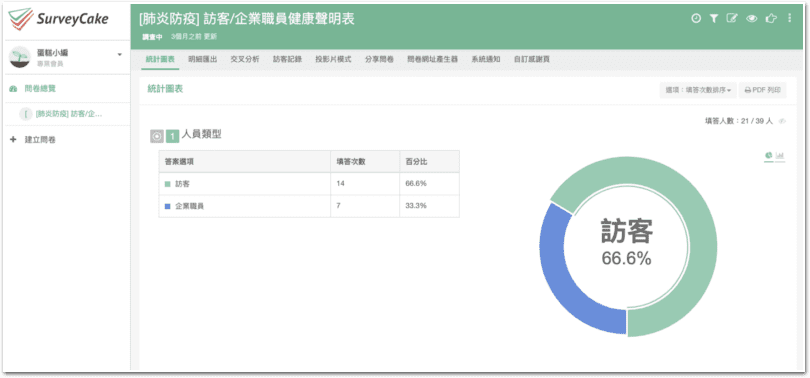Open the 分享問卷 tab
Screen dimensions: 810x378
coord(379,59)
